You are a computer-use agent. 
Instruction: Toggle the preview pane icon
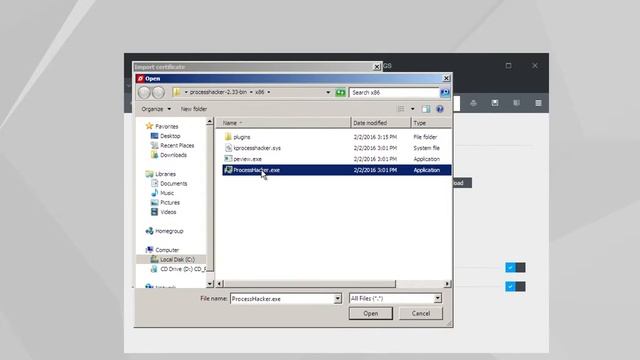point(426,109)
